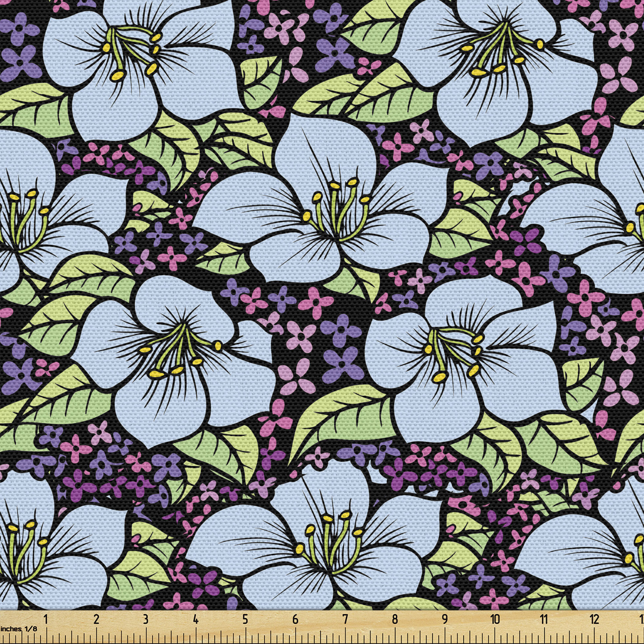Click the ruler number "6"
Screen dimensions: 644x644
coord(295,619)
